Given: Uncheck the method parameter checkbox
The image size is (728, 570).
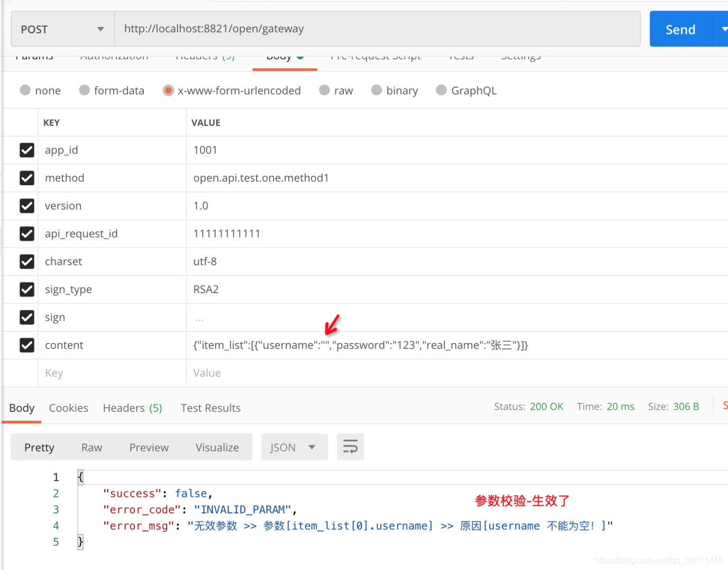Looking at the screenshot, I should point(27,178).
